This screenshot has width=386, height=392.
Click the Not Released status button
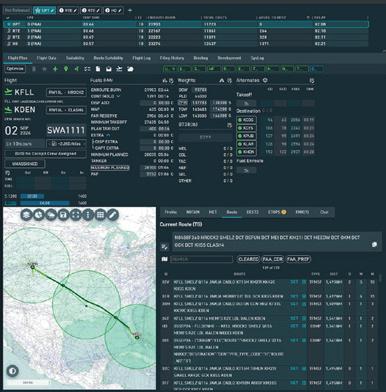click(17, 10)
